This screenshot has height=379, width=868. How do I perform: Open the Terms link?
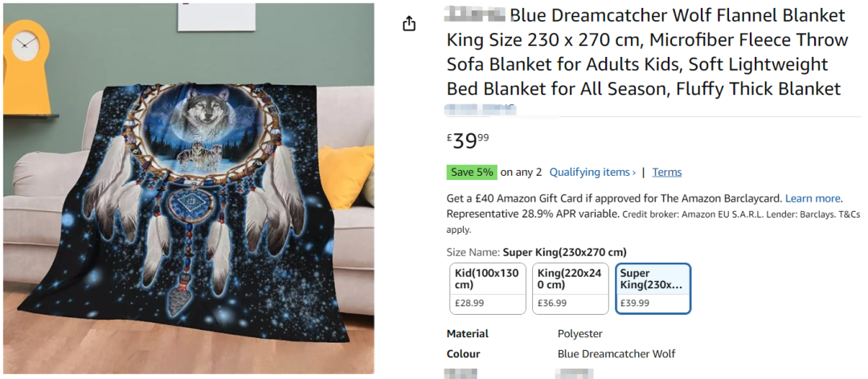[x=667, y=172]
